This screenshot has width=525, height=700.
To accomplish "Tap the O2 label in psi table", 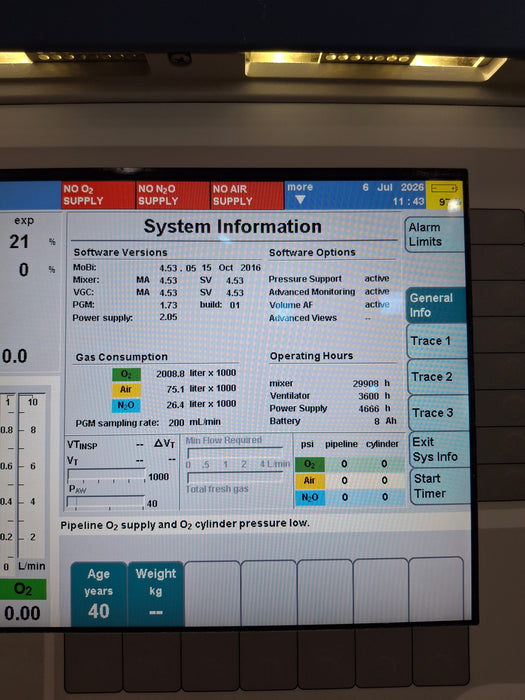I will (x=310, y=464).
